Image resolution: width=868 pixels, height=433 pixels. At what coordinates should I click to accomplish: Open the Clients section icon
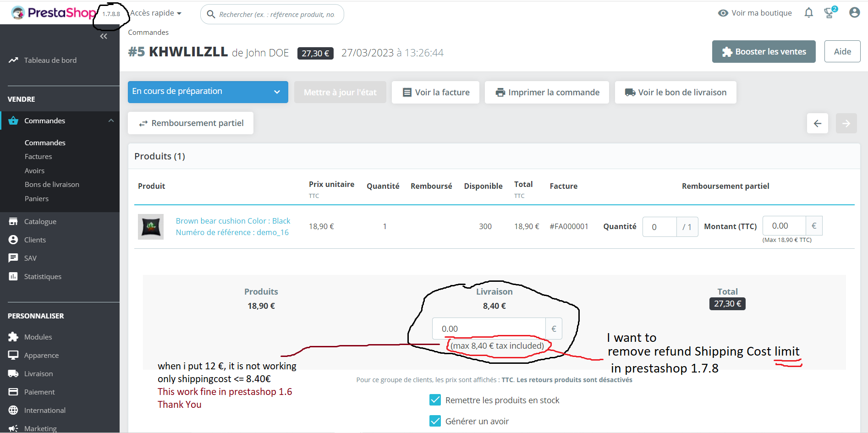pos(13,240)
